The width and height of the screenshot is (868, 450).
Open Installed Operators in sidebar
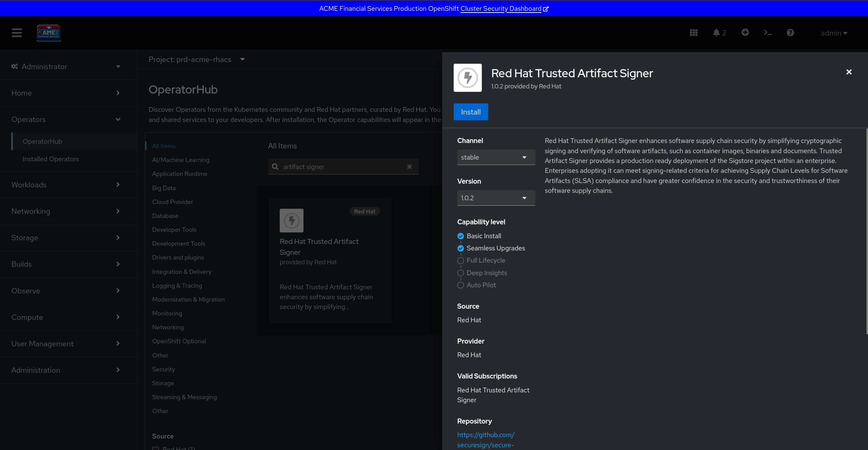coord(51,159)
